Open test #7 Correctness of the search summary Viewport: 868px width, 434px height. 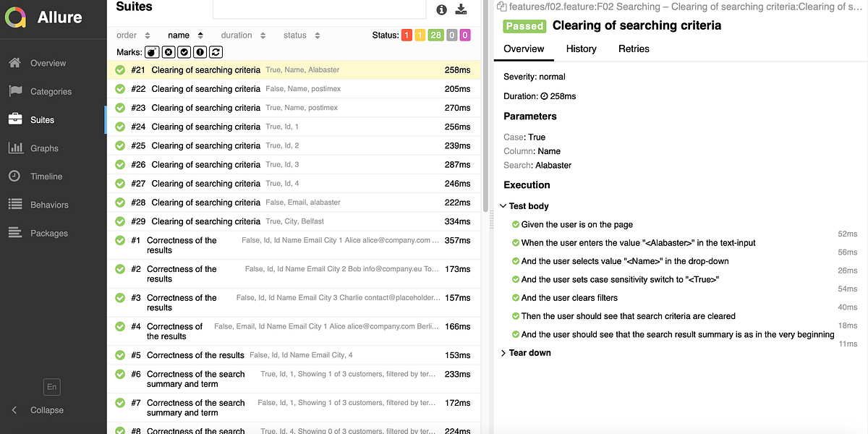[294, 408]
